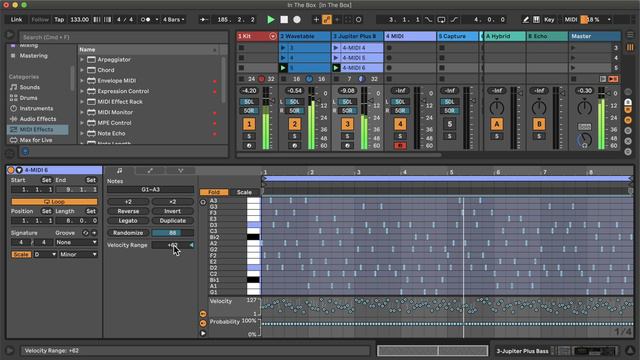Screen dimensions: 640x360
Task: Adjust the Randomize amount slider 88
Action: coord(173,233)
